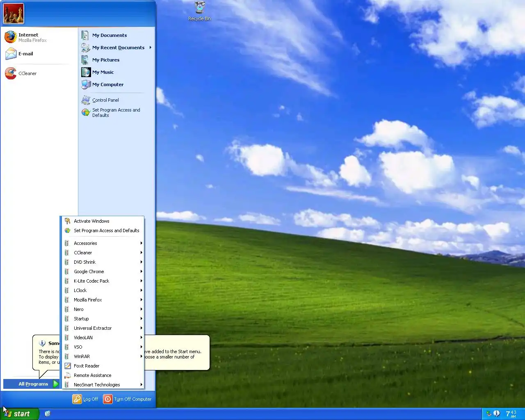Screen dimensions: 525x420
Task: Expand the Accessories submenu arrow
Action: [x=141, y=243]
